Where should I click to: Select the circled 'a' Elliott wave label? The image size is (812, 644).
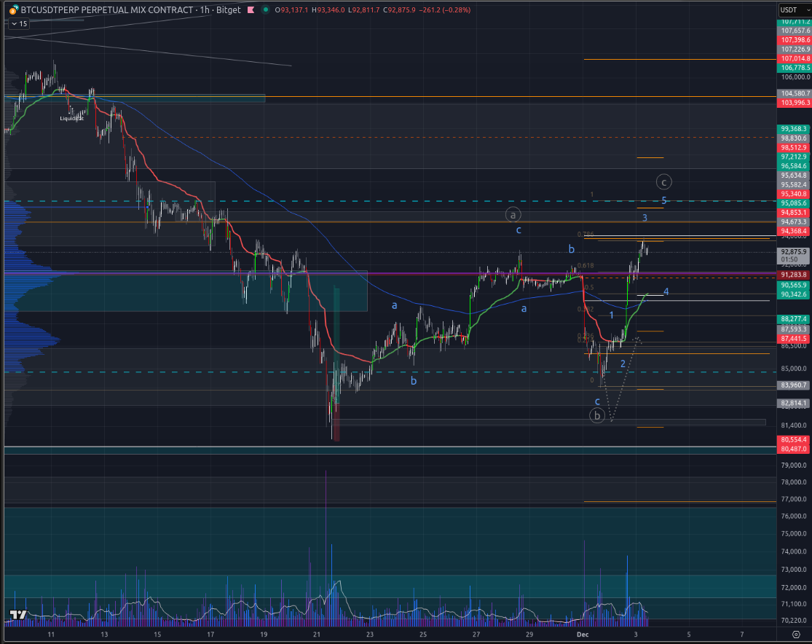513,214
